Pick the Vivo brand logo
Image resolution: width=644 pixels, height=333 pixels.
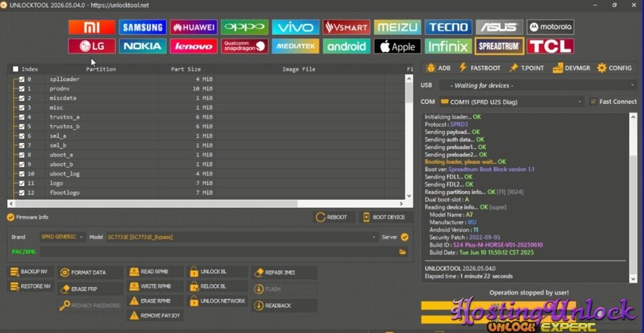pyautogui.click(x=295, y=27)
